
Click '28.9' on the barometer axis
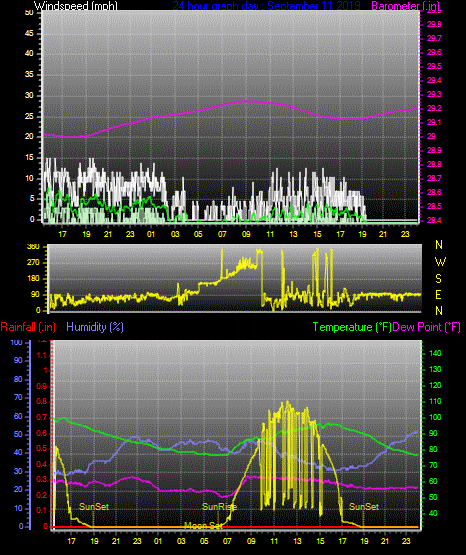click(x=434, y=150)
